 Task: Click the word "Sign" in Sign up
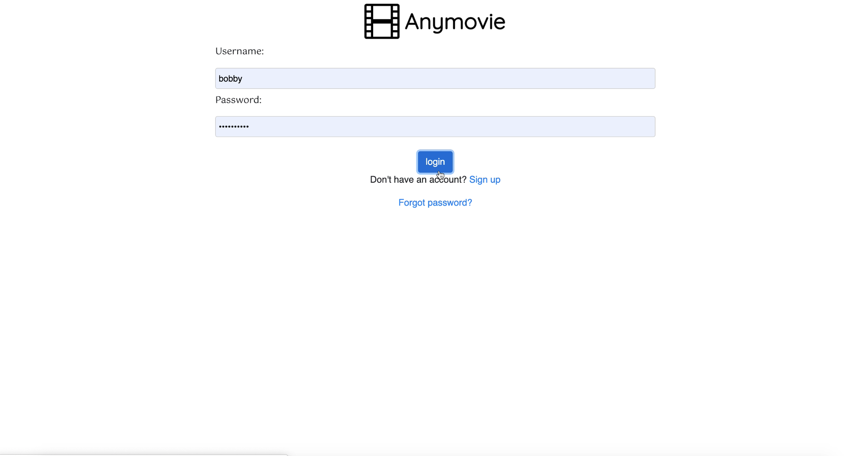(478, 179)
